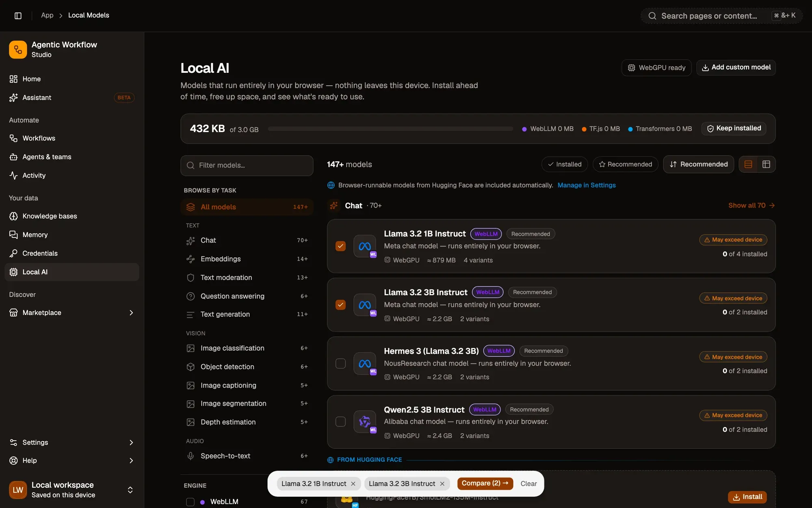Open the Local workspace switcher
The height and width of the screenshot is (508, 812).
pos(71,490)
